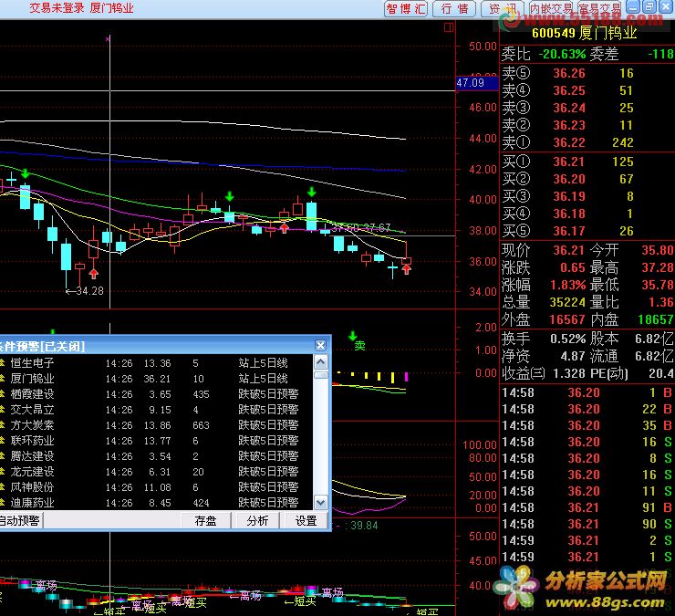Click the 自动预警 button
The image size is (675, 616).
pyautogui.click(x=19, y=520)
